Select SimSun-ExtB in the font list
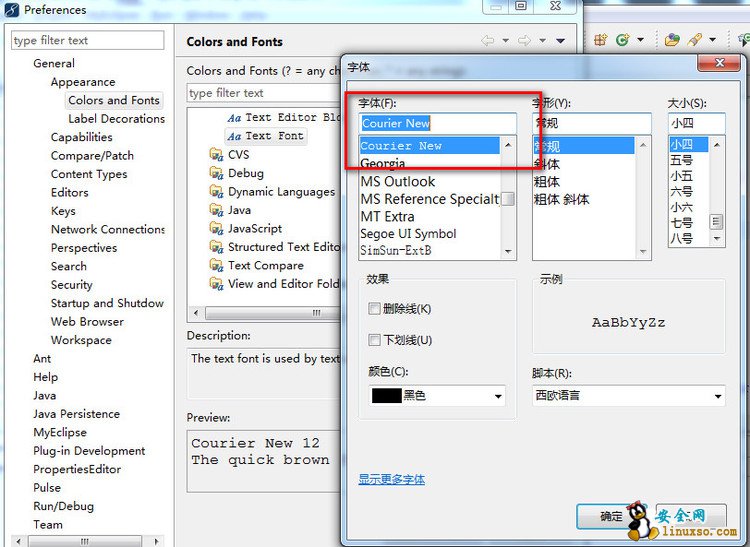Image resolution: width=750 pixels, height=547 pixels. 396,250
